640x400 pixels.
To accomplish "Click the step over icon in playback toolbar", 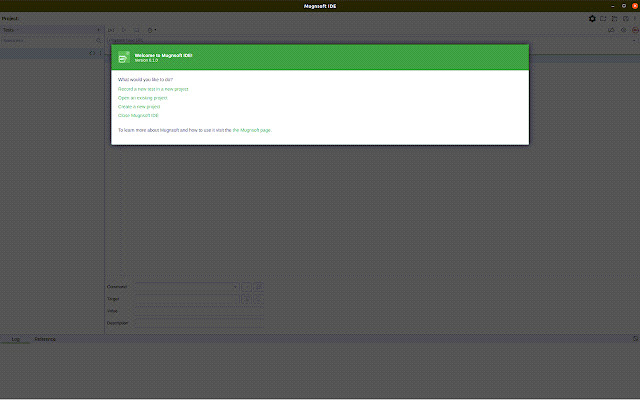I will 137,30.
